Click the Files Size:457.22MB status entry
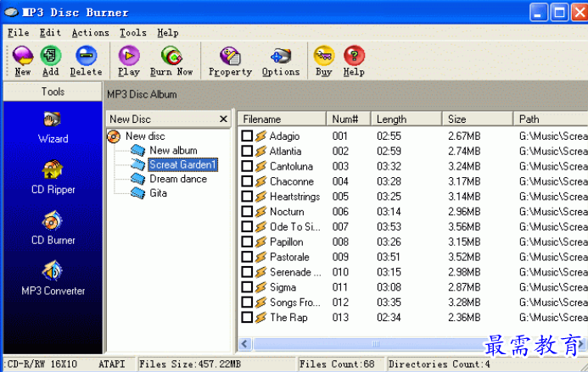588x372 pixels. click(x=190, y=364)
